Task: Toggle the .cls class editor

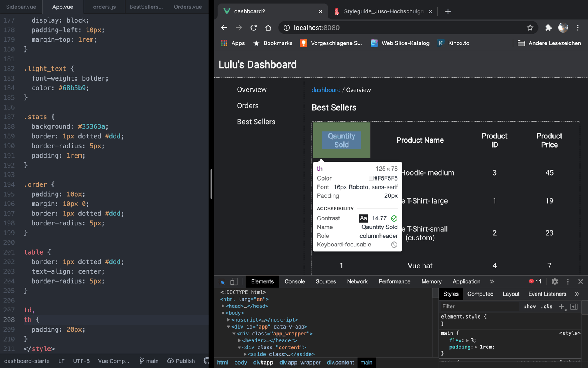Action: 547,306
